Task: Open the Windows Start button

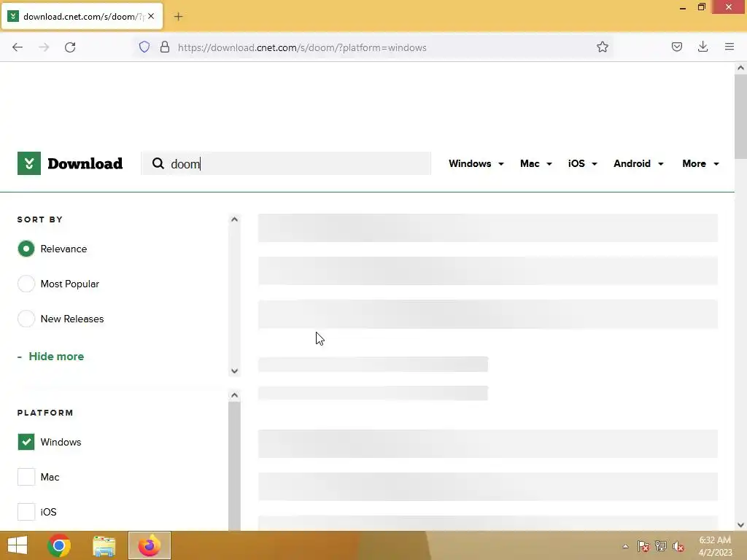Action: pyautogui.click(x=18, y=545)
